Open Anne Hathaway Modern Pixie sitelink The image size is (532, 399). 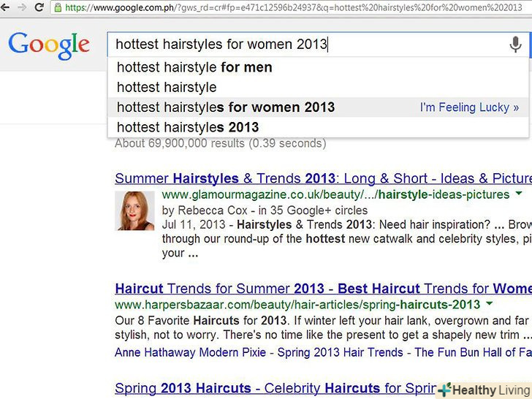click(x=190, y=352)
